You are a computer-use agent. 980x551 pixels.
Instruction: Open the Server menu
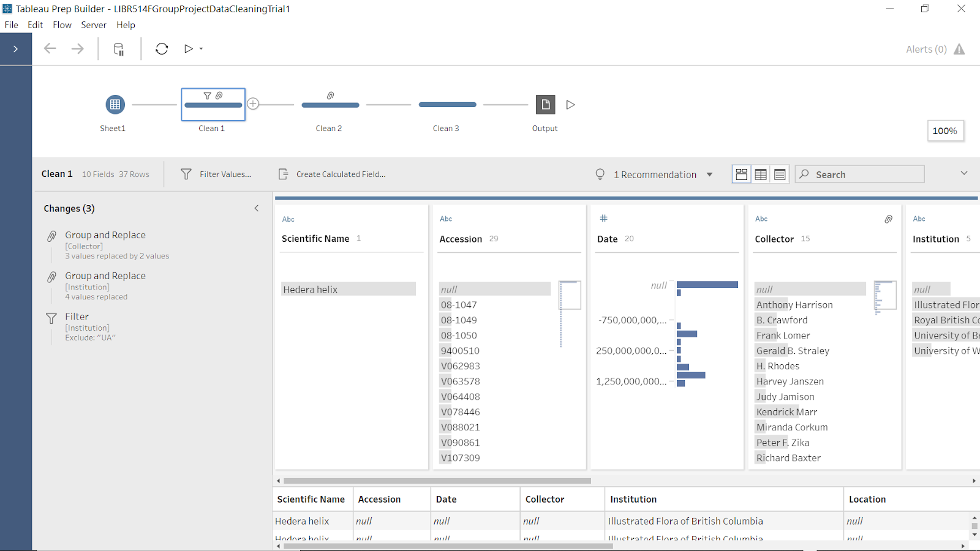point(94,25)
